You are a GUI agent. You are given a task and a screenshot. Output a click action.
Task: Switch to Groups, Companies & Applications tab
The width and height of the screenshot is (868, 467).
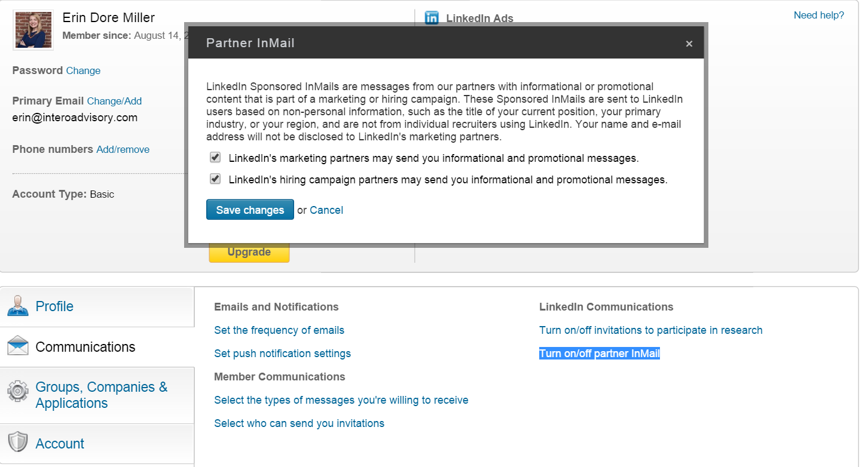point(102,395)
